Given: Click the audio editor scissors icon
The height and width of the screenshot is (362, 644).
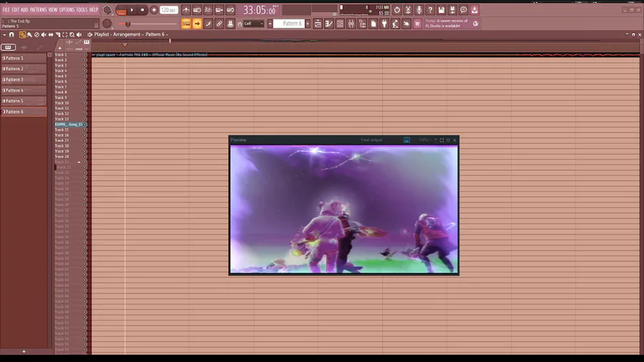Looking at the screenshot, I should click(409, 10).
